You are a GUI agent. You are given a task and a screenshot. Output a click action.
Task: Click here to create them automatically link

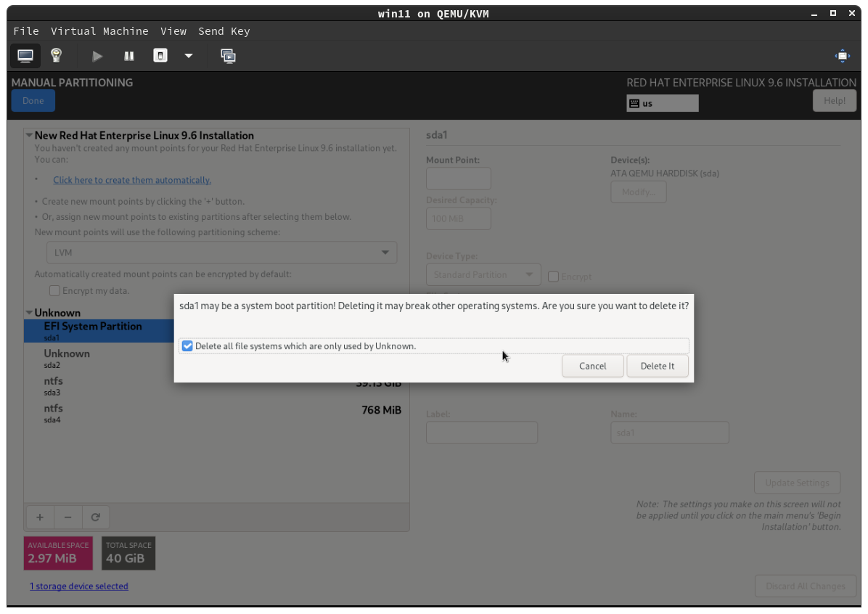point(132,180)
